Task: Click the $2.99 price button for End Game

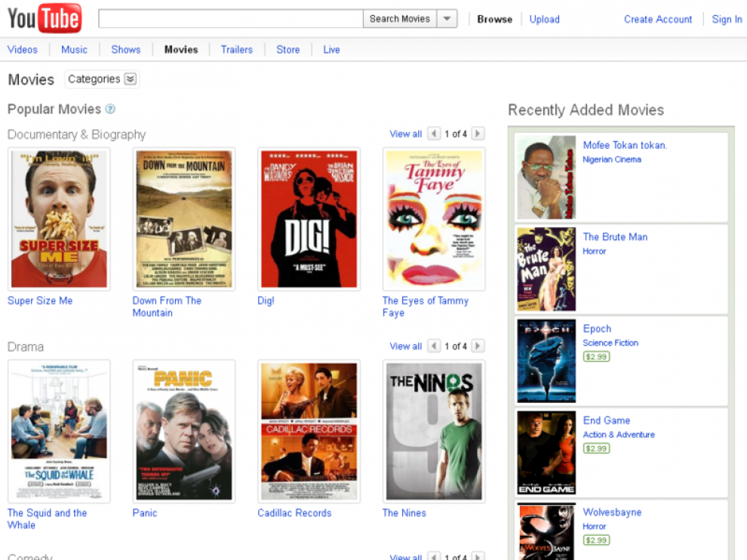Action: tap(596, 448)
